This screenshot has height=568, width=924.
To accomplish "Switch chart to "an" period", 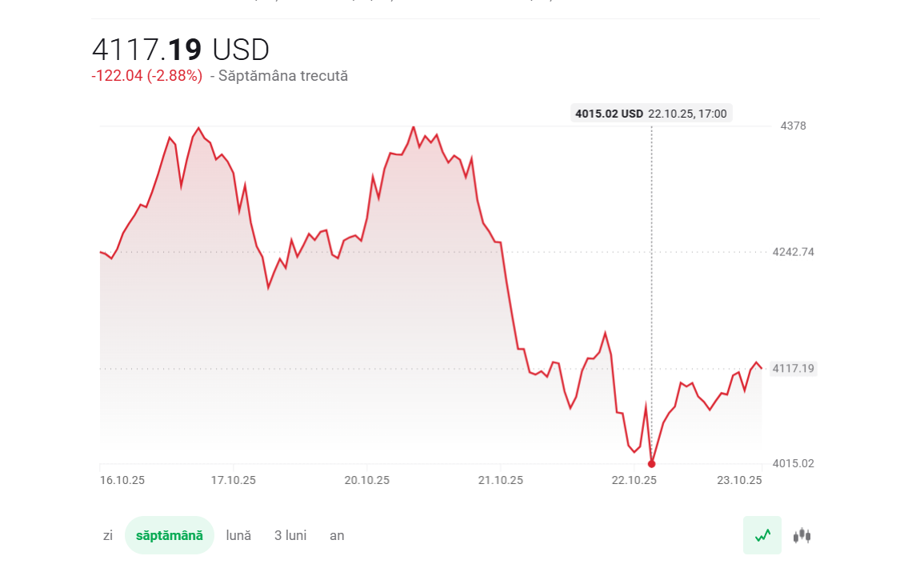I will click(x=337, y=535).
